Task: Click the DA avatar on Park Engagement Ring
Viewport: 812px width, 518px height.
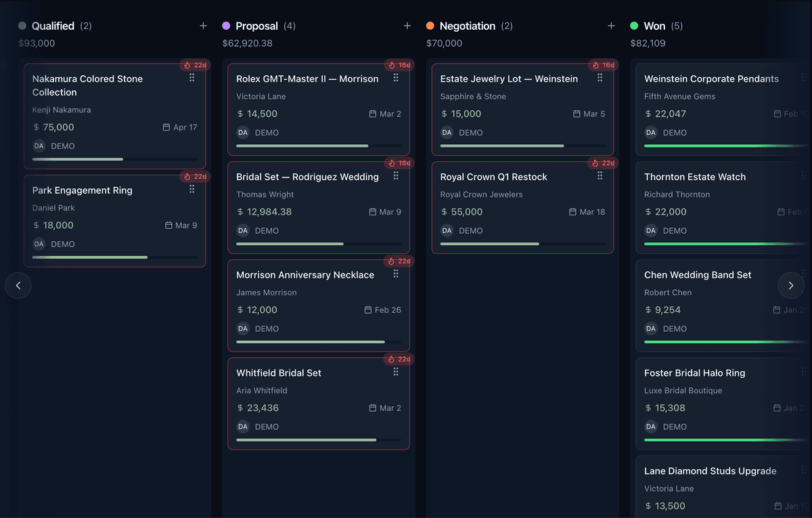Action: click(39, 244)
